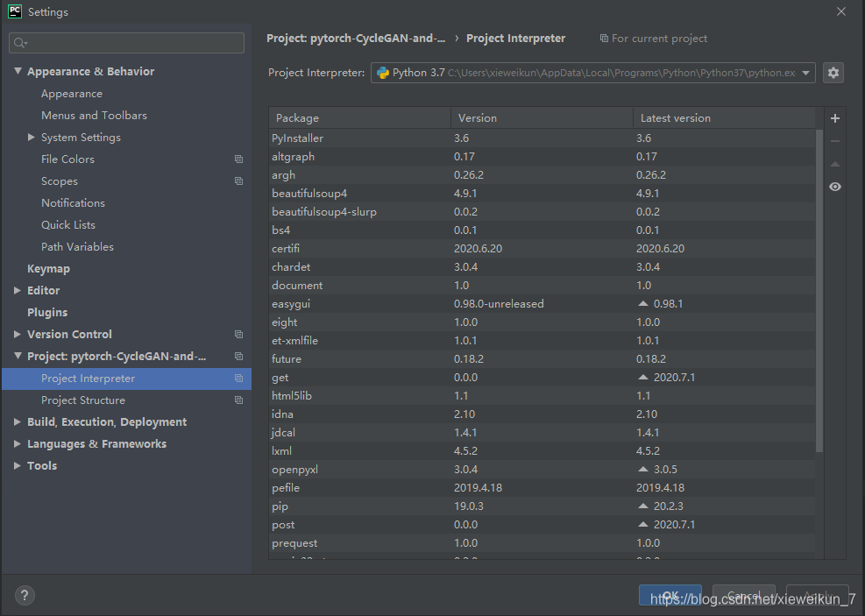The image size is (865, 616).
Task: Click the Cancel button
Action: [x=744, y=595]
